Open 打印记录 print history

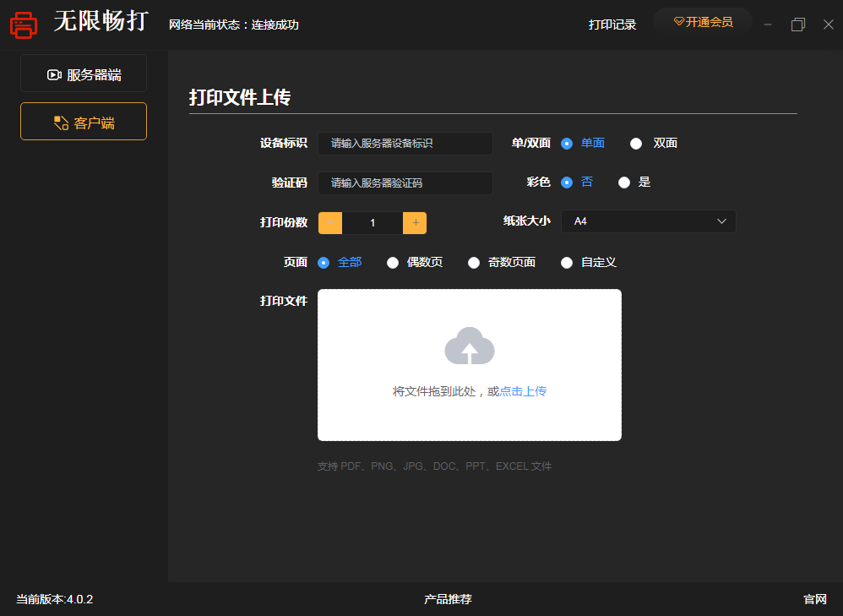tap(612, 25)
